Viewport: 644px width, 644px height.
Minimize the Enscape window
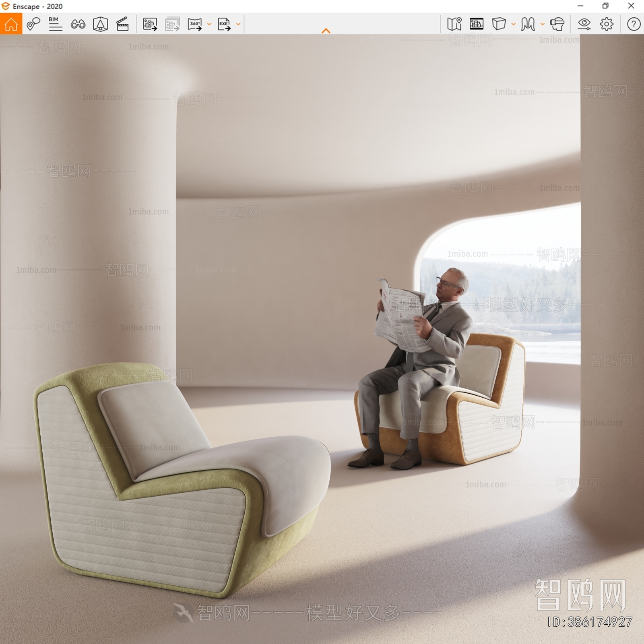(x=580, y=6)
